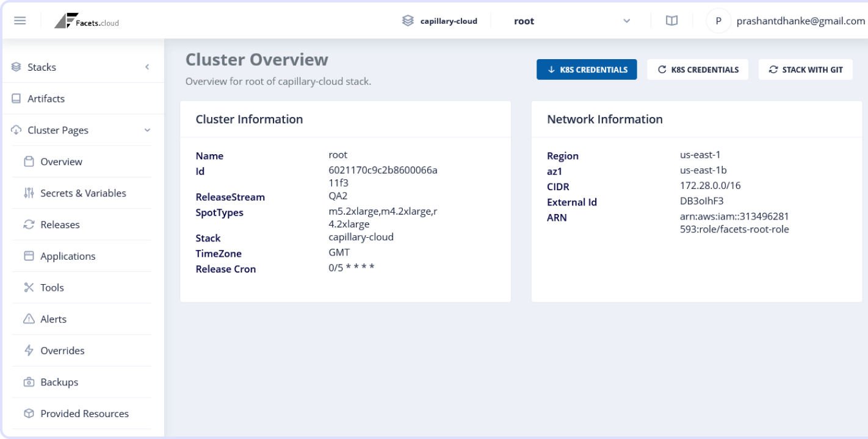Click the Artifacts book icon

[16, 99]
